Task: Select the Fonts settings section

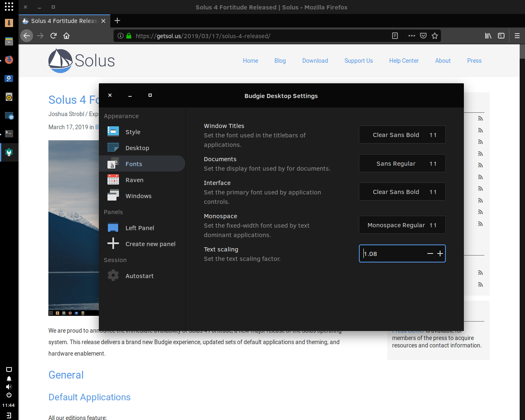Action: click(x=134, y=164)
